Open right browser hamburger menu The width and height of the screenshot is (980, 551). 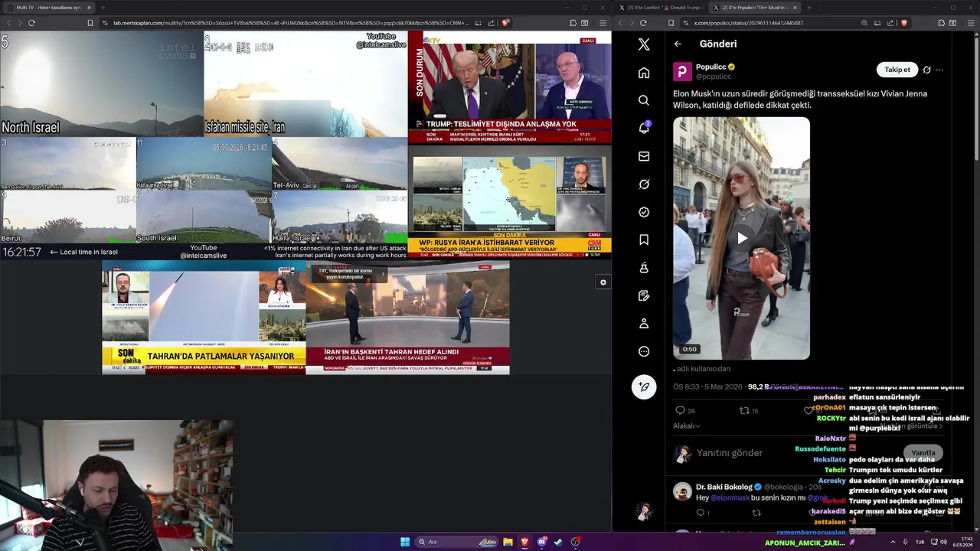[x=972, y=23]
